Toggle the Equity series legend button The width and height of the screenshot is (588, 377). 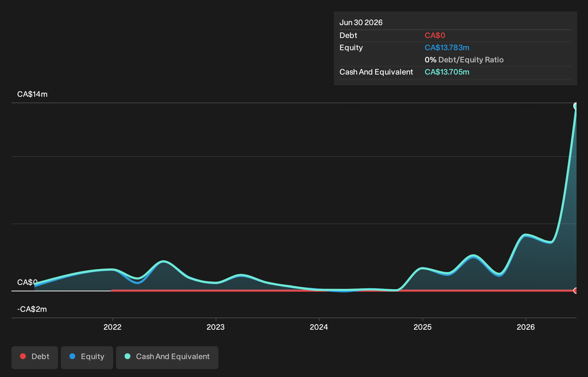[x=87, y=357]
